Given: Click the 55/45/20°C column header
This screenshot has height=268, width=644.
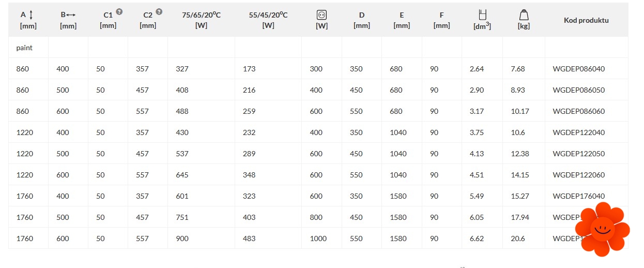Looking at the screenshot, I should coord(268,20).
